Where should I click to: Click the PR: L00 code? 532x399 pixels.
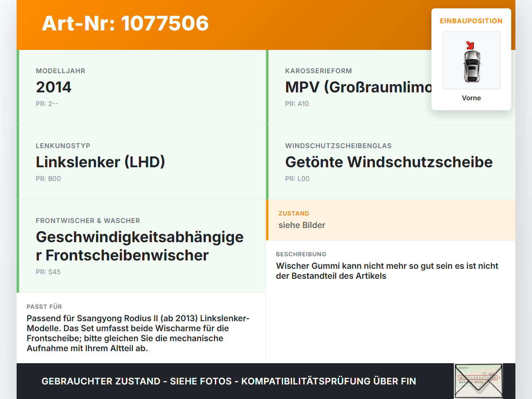298,178
